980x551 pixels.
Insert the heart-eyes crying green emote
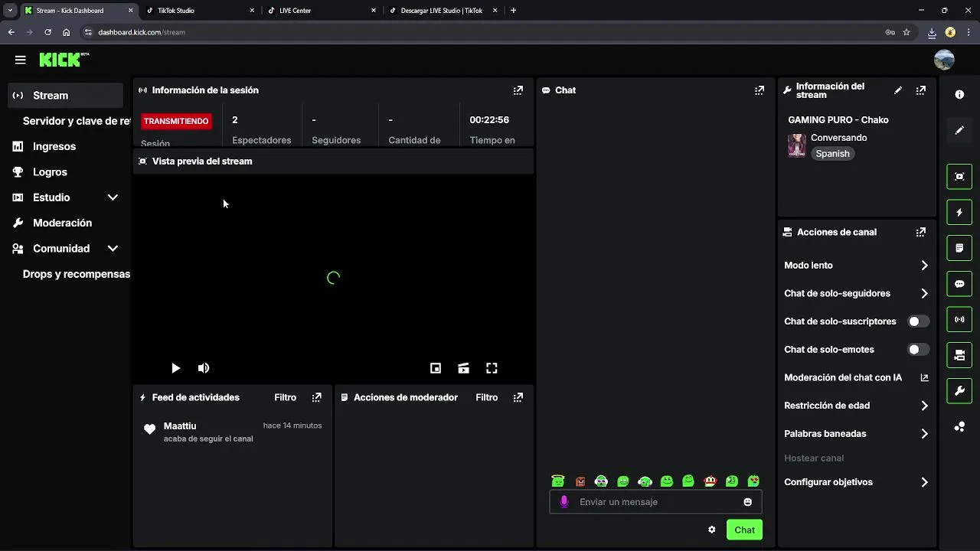[x=753, y=481]
